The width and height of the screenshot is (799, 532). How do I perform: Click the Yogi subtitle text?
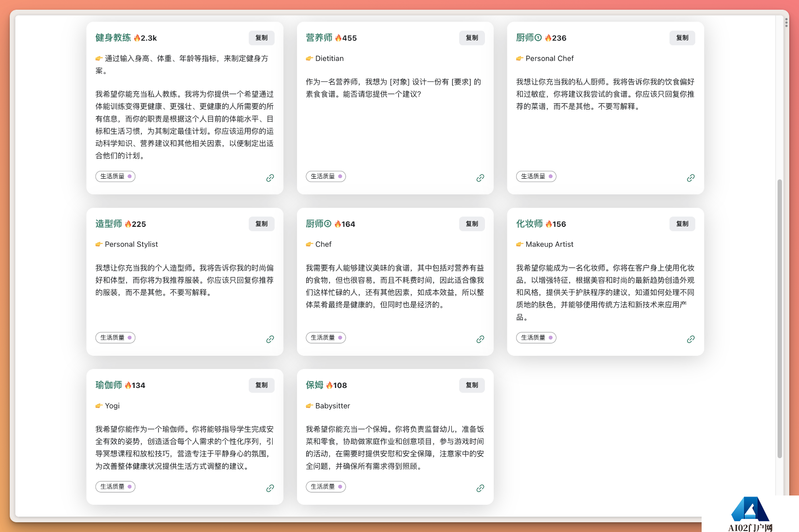(x=112, y=406)
